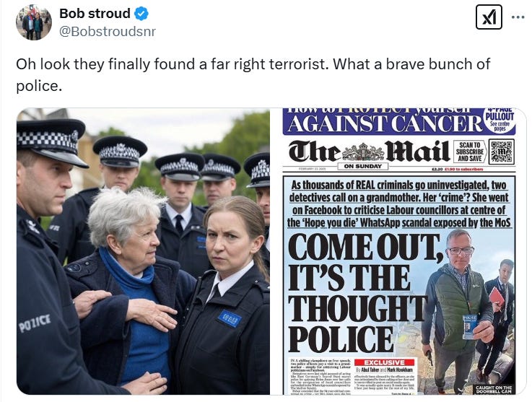Open the three-dot more options menu
Image resolution: width=532 pixels, height=402 pixels.
tap(518, 17)
